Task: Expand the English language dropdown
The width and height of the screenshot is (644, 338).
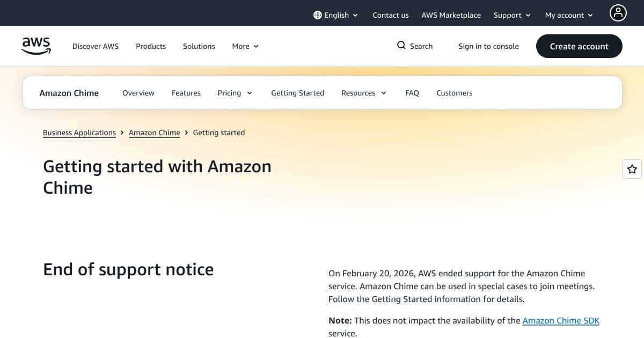Action: click(356, 15)
